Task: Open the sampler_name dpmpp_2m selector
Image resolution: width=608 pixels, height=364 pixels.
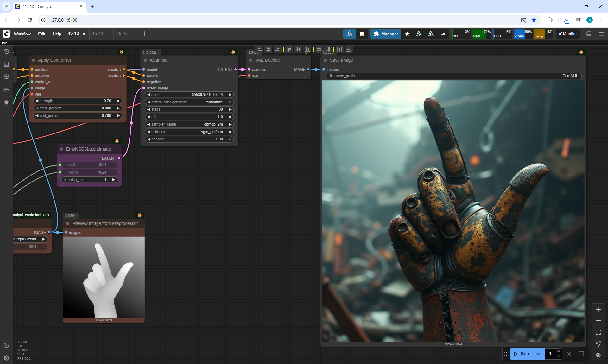Action: point(189,124)
